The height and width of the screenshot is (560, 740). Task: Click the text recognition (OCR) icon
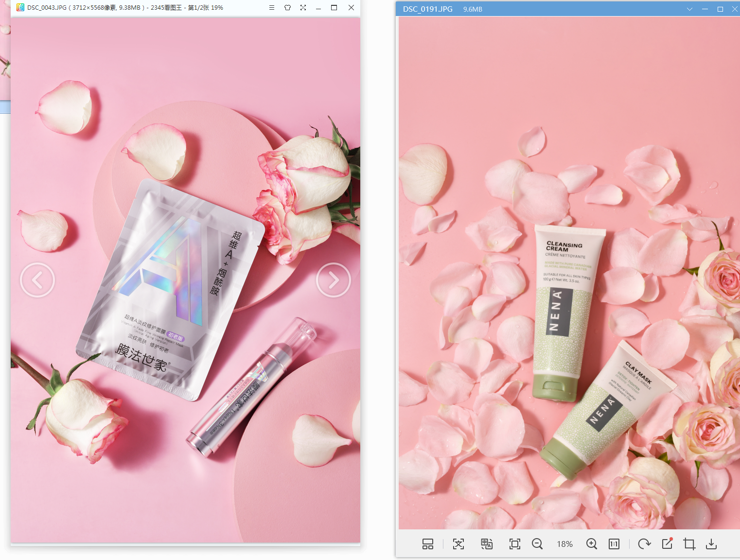[458, 544]
